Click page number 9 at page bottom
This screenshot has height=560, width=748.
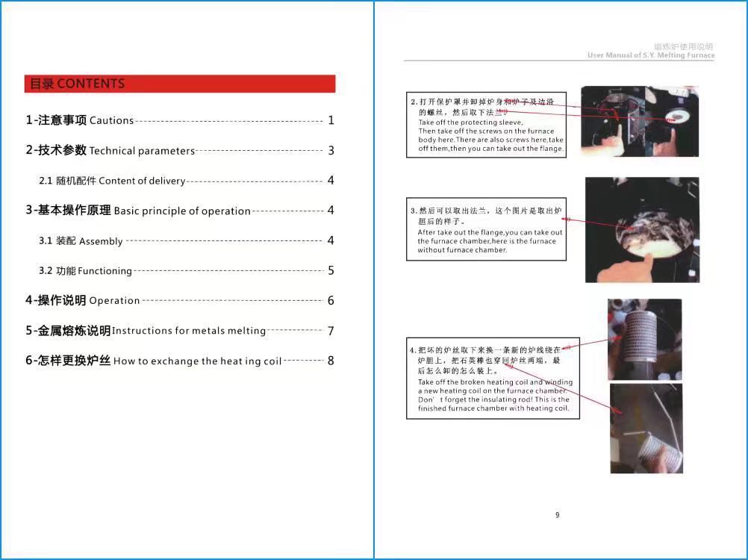558,515
